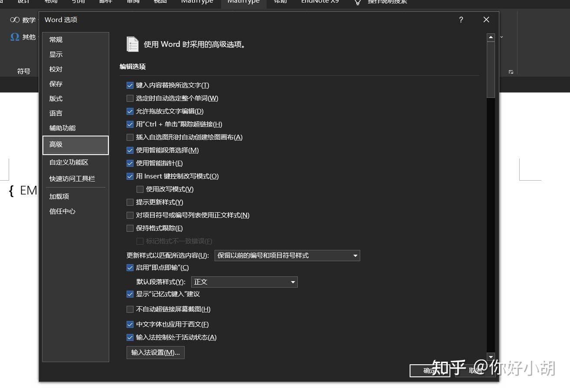The width and height of the screenshot is (570, 392).
Task: Select 高级 category in sidebar
Action: click(x=75, y=145)
